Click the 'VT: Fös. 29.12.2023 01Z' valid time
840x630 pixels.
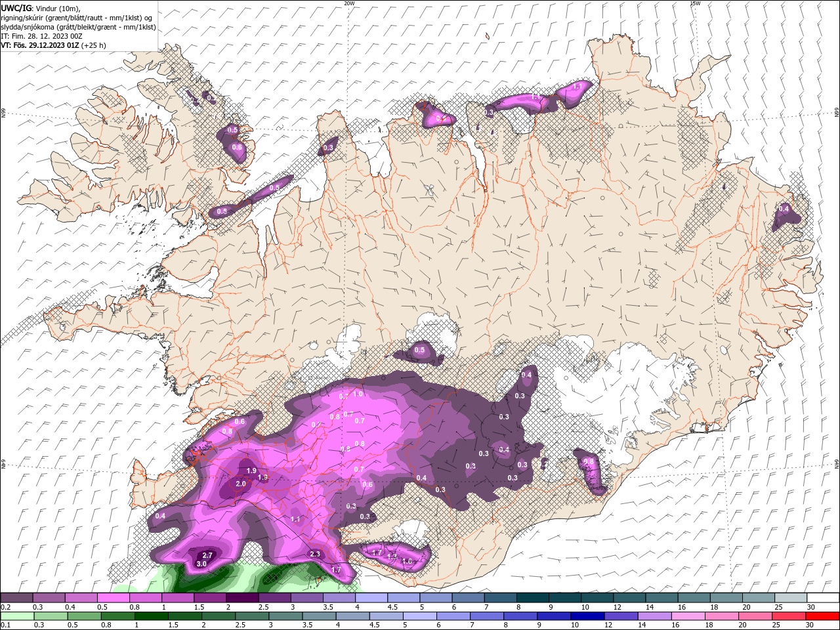click(x=41, y=45)
